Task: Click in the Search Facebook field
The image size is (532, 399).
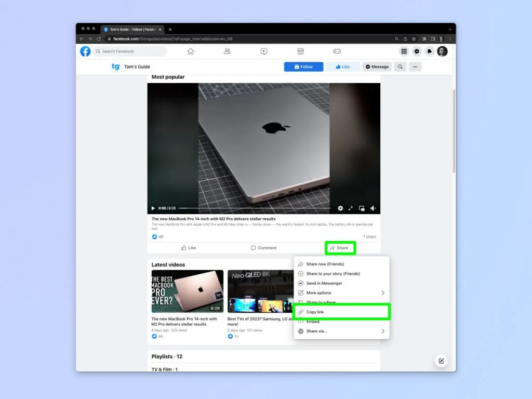Action: (132, 51)
